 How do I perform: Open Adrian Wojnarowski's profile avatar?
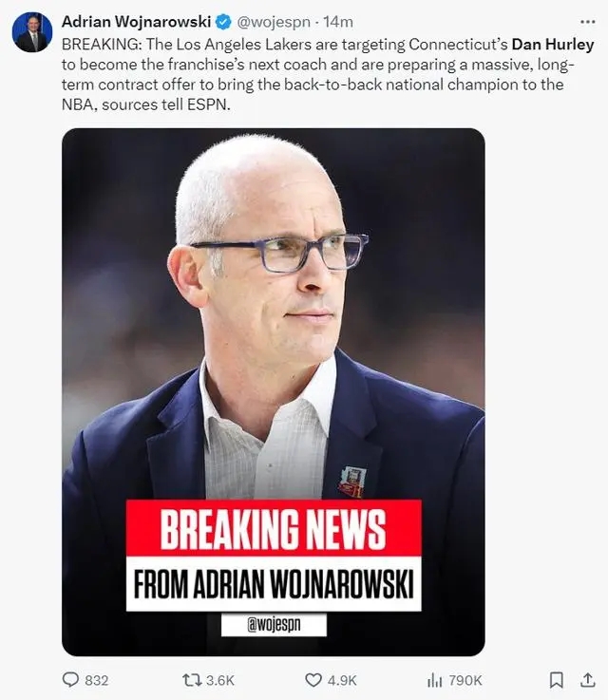pos(32,32)
